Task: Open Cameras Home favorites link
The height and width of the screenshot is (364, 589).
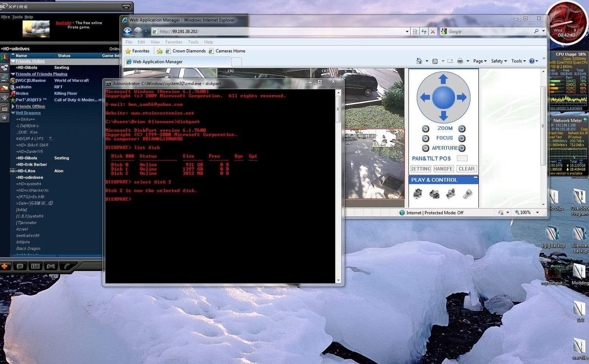Action: pyautogui.click(x=227, y=51)
